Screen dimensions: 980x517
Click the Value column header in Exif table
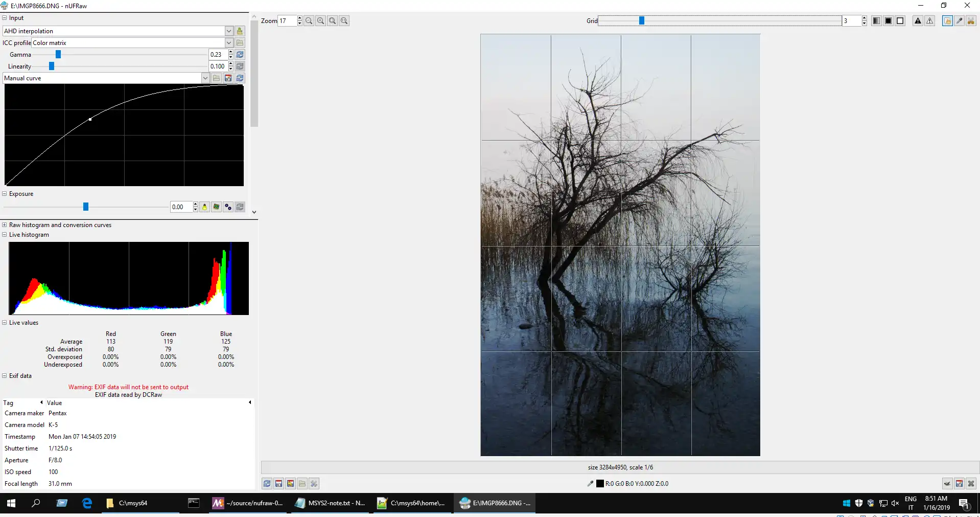[149, 403]
